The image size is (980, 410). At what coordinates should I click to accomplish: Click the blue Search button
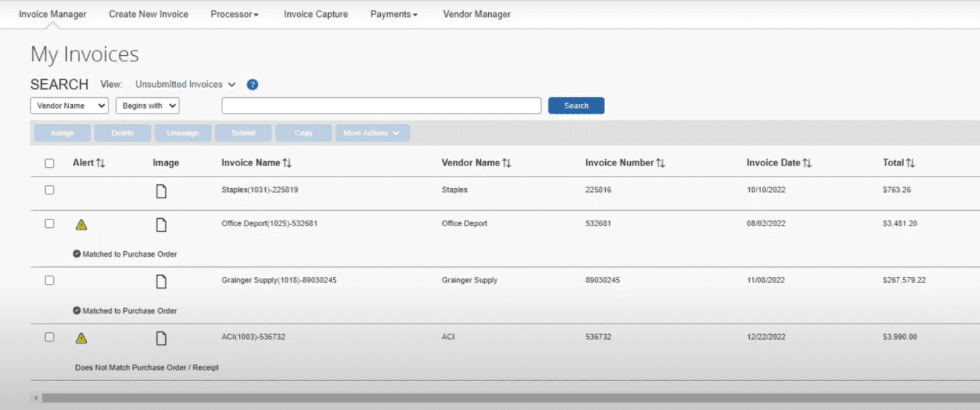coord(576,106)
